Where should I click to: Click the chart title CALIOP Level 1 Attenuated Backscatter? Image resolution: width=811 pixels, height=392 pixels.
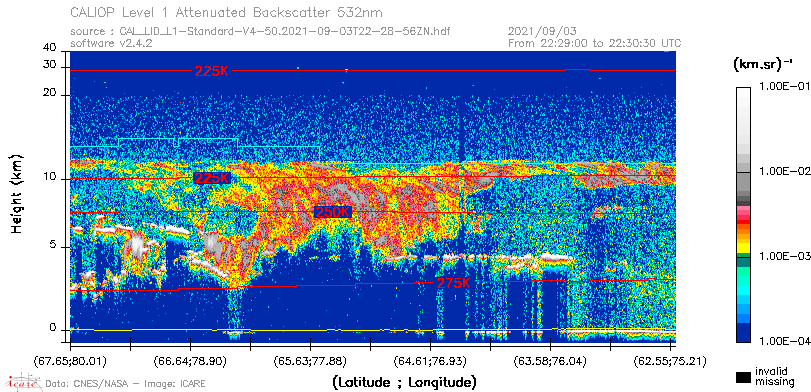(228, 12)
